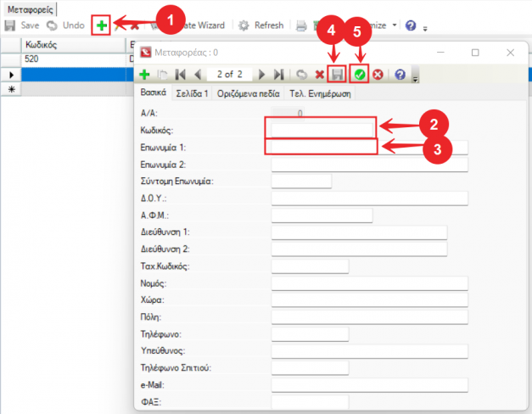Switch to Σελίδα 1 tab
The height and width of the screenshot is (414, 532).
192,93
